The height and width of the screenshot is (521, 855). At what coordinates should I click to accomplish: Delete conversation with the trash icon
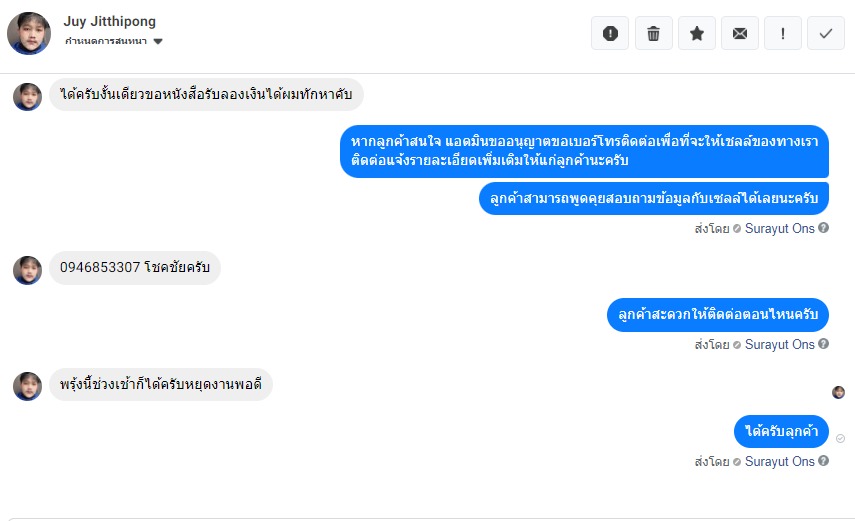point(653,33)
